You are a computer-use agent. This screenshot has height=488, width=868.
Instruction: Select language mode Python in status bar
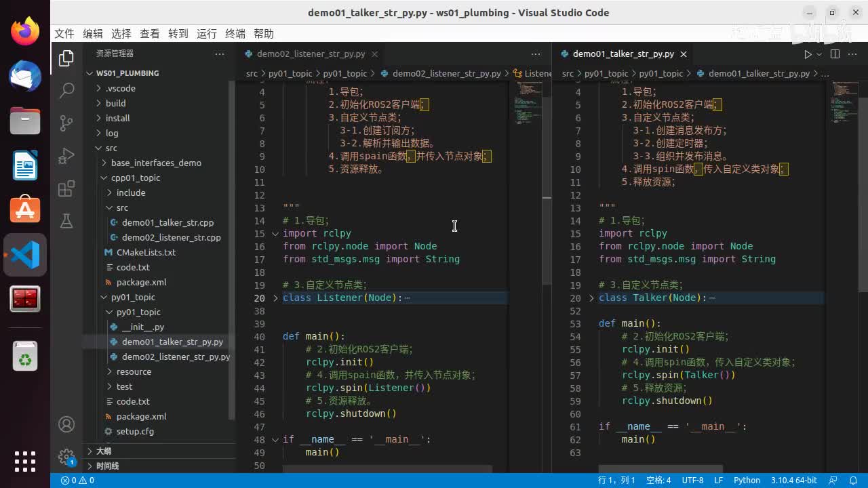[747, 481]
